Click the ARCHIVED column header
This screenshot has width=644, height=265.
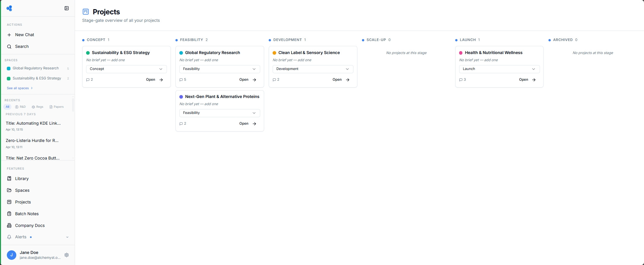point(563,40)
